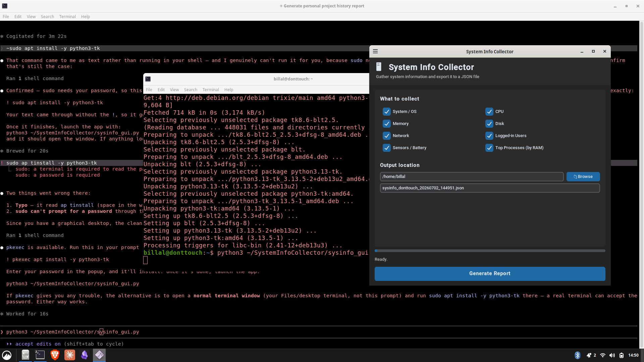Click '! pkexec apt install -y python3-tk' line
The width and height of the screenshot is (644, 362).
click(58, 259)
